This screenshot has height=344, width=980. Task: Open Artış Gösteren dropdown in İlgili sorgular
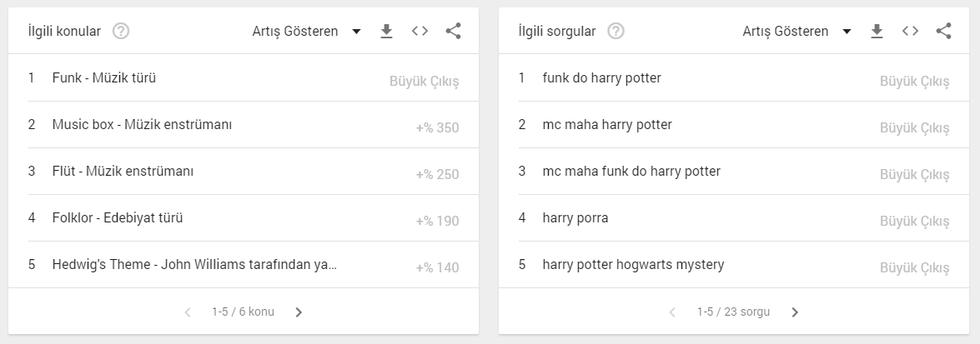(x=797, y=31)
